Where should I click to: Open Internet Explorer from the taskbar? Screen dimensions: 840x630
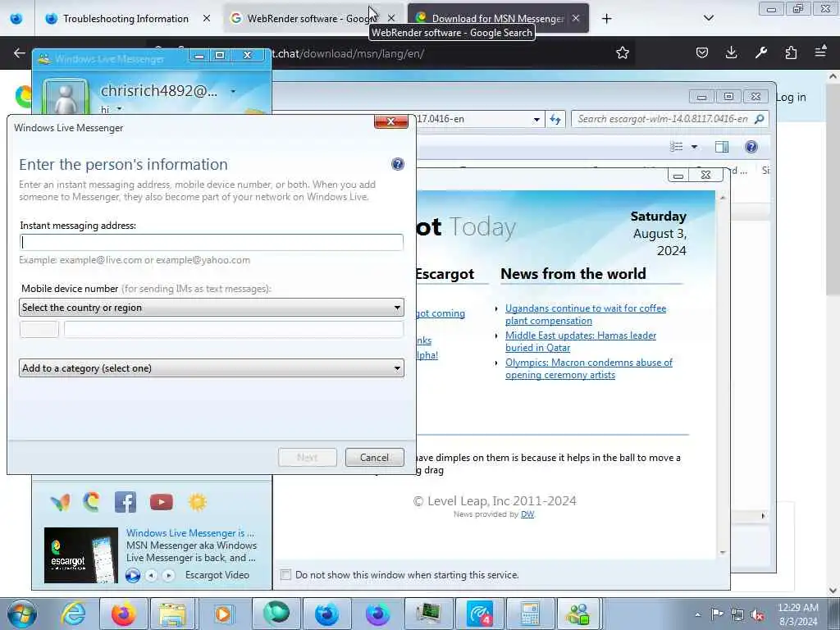(x=73, y=614)
